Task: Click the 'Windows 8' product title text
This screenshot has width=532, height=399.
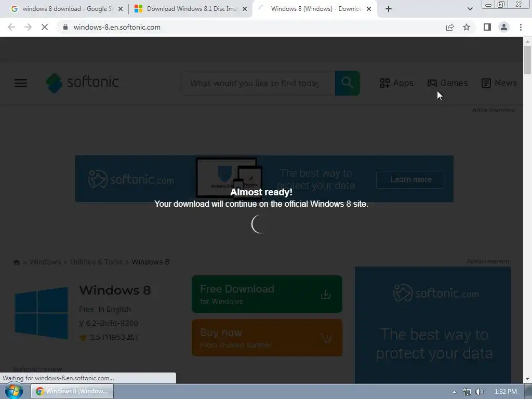Action: pos(115,290)
